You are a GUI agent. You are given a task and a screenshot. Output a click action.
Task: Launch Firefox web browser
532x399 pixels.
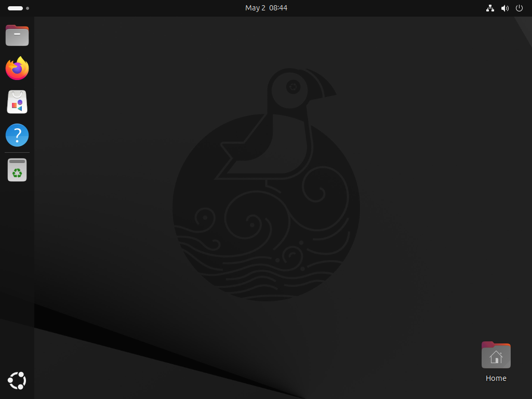(x=17, y=69)
